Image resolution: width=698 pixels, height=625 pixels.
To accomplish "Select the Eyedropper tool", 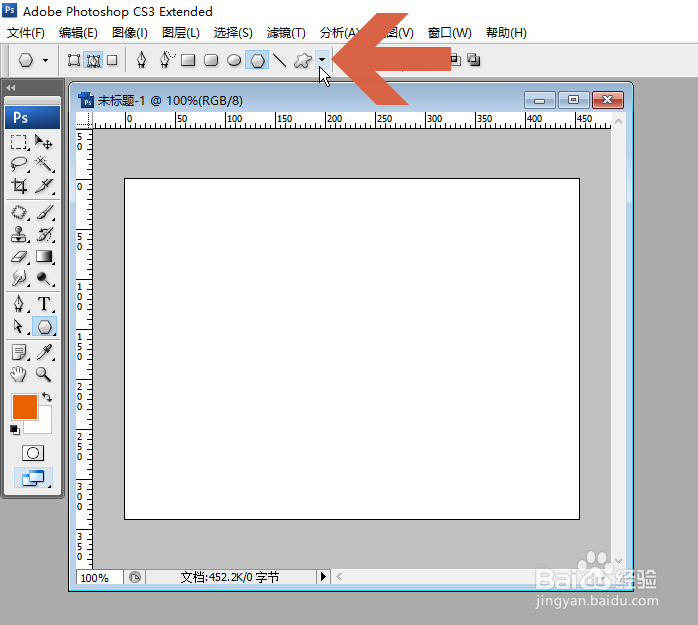I will (44, 353).
